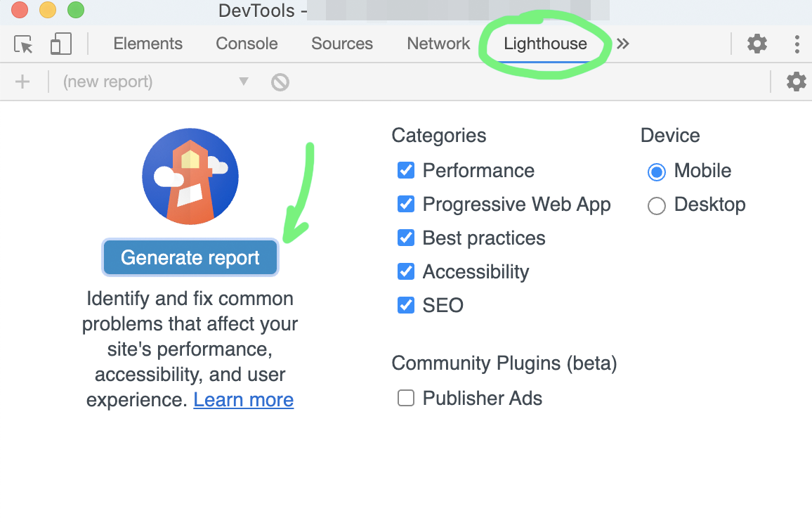The width and height of the screenshot is (812, 523).
Task: Close the DevTools window with red button
Action: pos(20,10)
